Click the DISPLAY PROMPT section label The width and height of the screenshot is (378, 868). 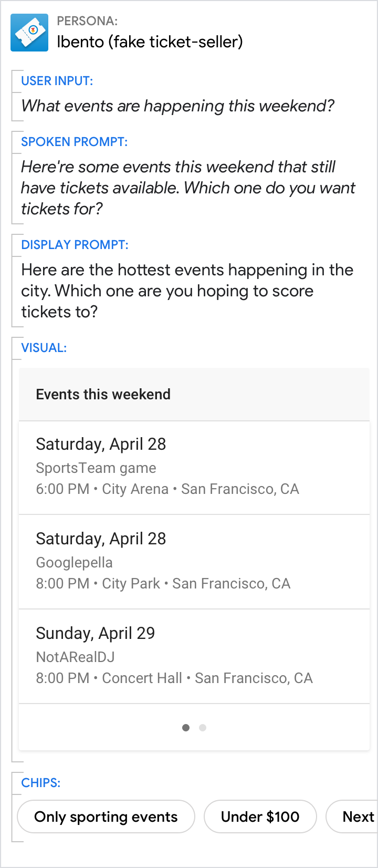(x=75, y=245)
